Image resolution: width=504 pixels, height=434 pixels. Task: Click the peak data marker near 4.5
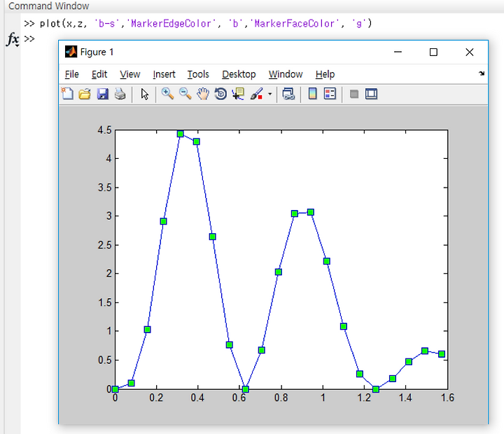[181, 134]
